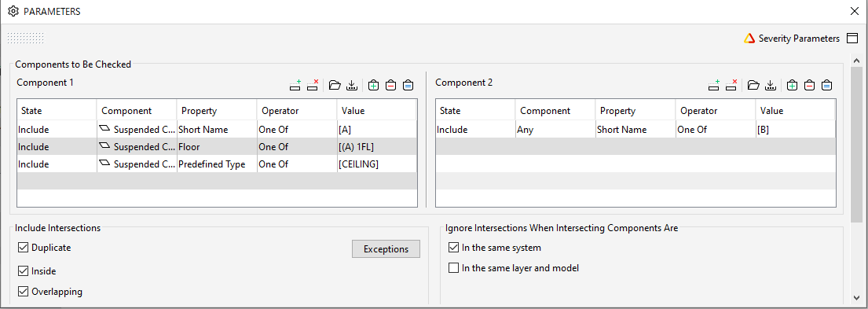This screenshot has width=868, height=309.
Task: Click Include state in the Floor row
Action: pyautogui.click(x=57, y=147)
